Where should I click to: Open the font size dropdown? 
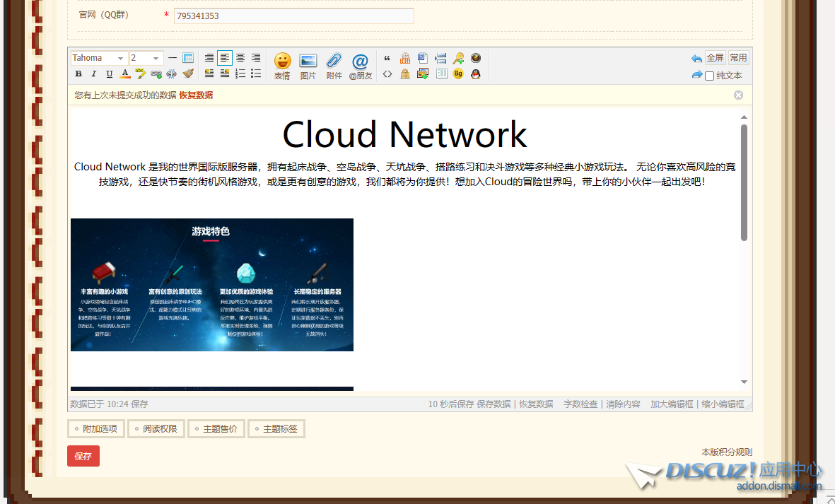point(145,58)
